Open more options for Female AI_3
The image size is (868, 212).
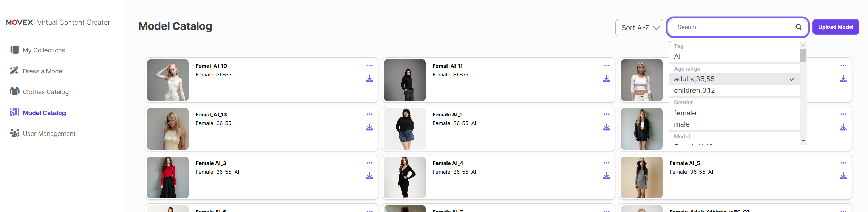369,163
